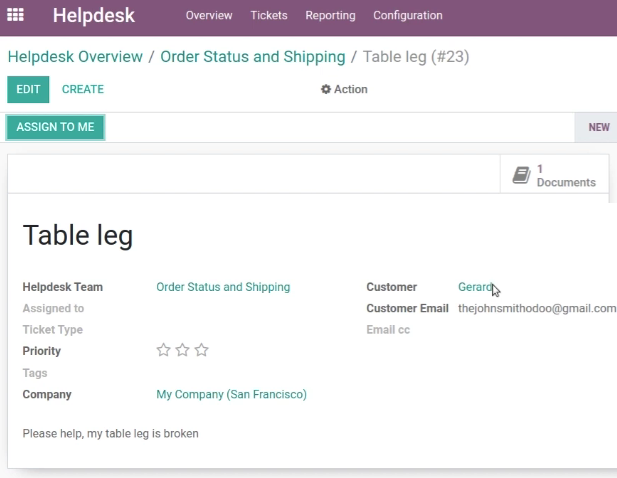Screen dimensions: 617x478
Task: Set priority to third star
Action: click(201, 350)
